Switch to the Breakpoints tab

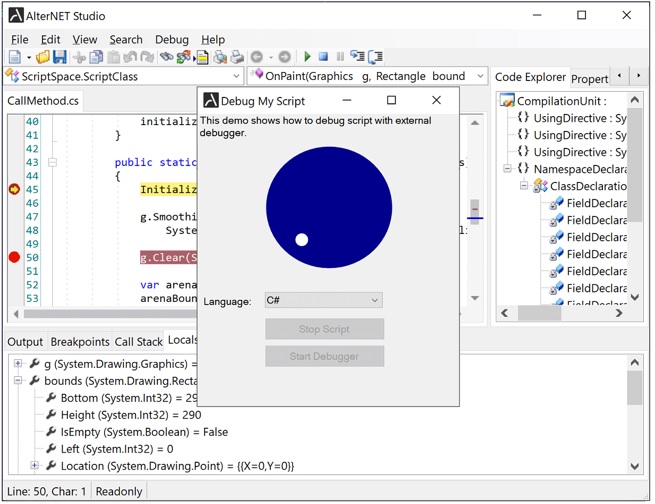click(x=80, y=342)
